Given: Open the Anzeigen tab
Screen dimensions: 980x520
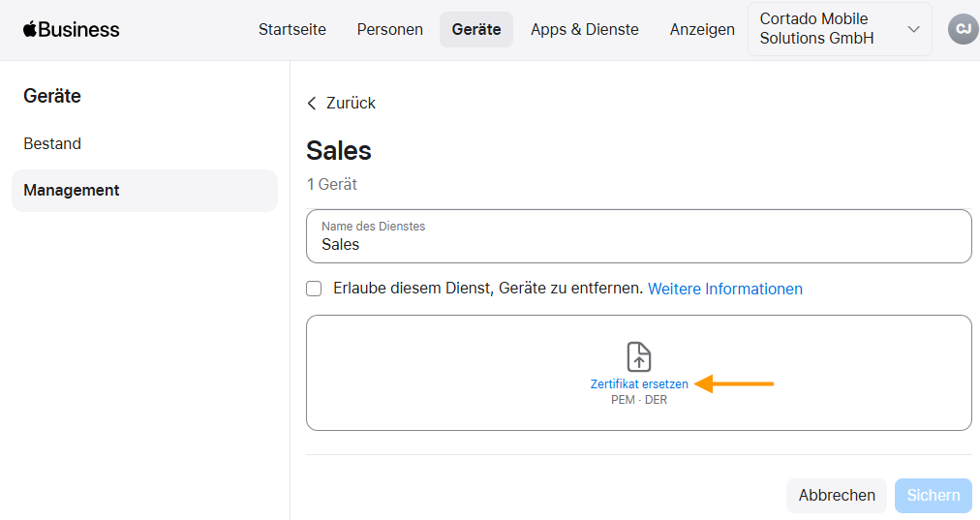Looking at the screenshot, I should pos(702,29).
